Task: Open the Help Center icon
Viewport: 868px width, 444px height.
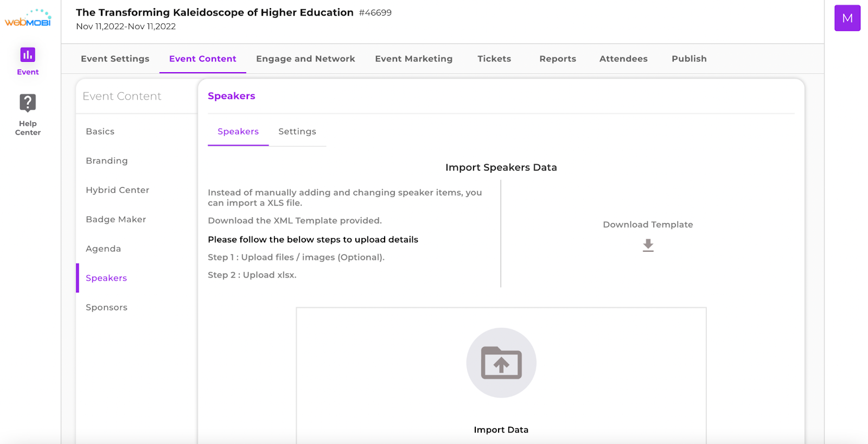Action: pyautogui.click(x=28, y=103)
